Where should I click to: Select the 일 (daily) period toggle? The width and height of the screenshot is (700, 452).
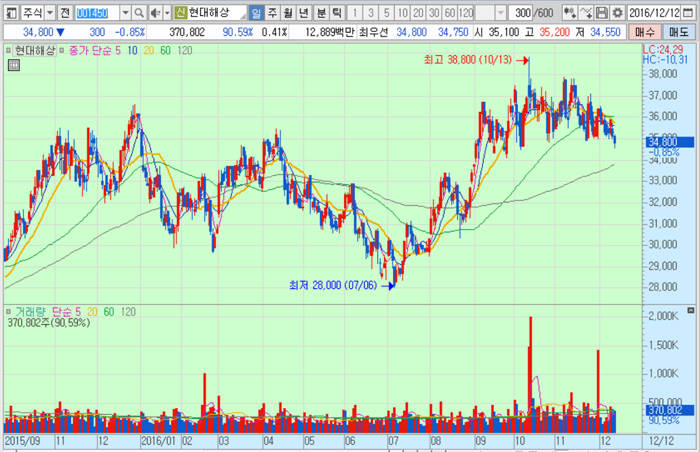256,13
